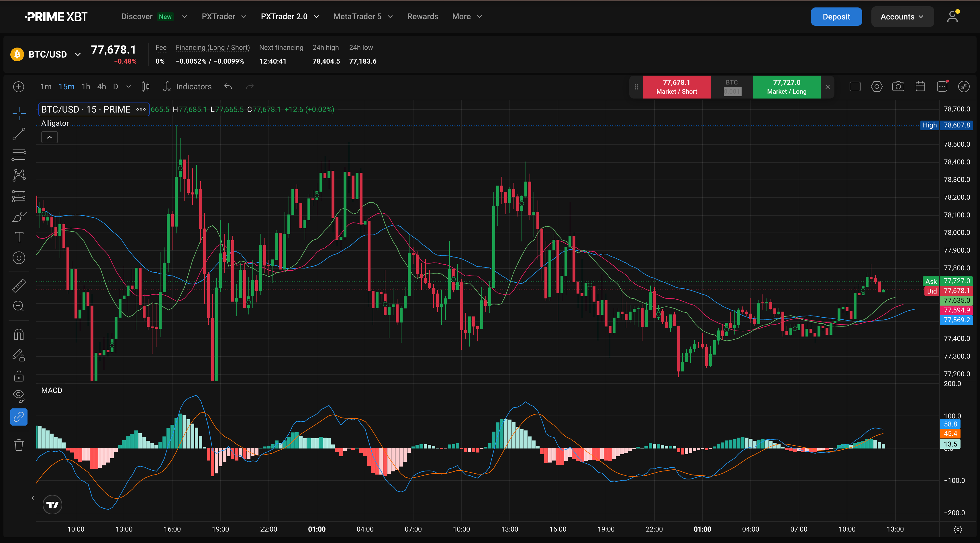Select the brush drawing tool

coord(19,217)
